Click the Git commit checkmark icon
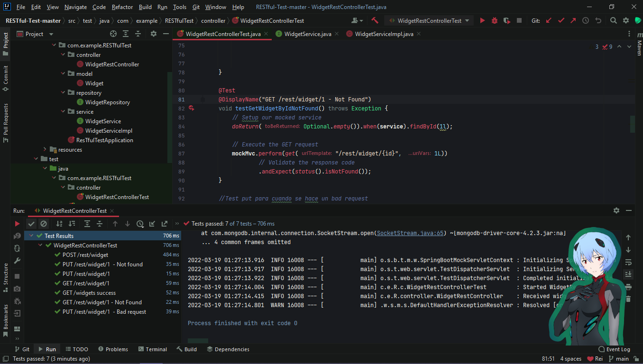This screenshot has width=643, height=364. coord(561,20)
